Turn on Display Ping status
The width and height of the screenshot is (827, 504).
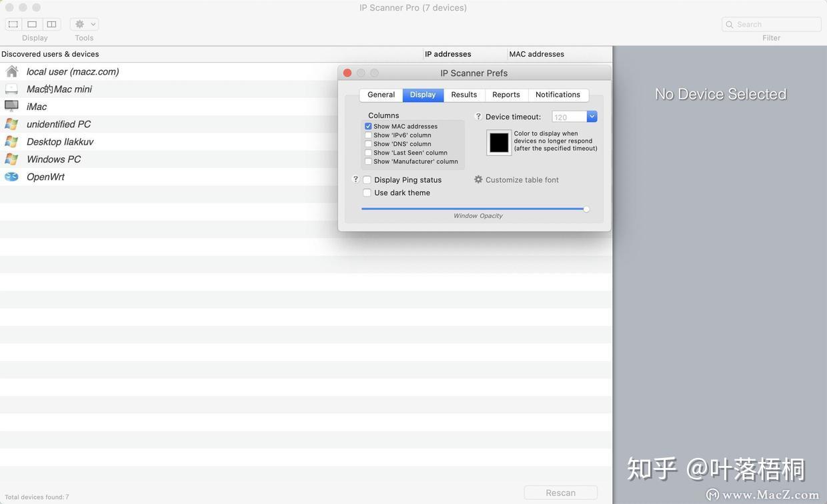pos(366,179)
